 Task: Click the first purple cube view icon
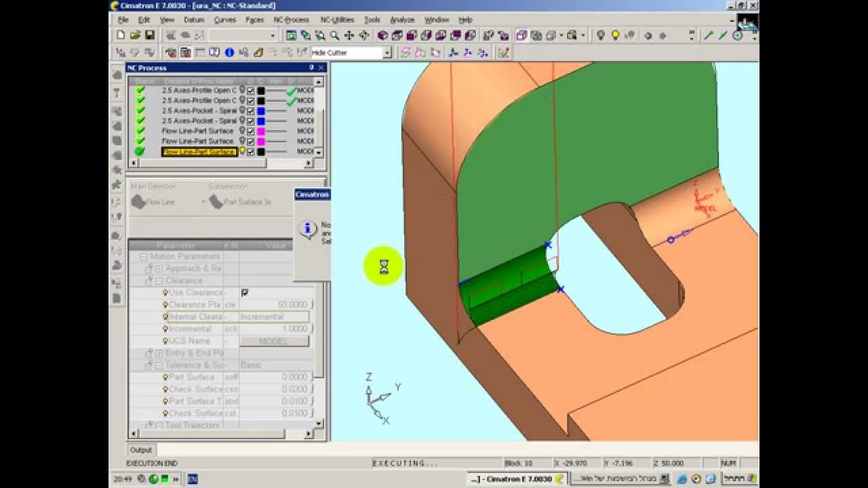(x=382, y=35)
